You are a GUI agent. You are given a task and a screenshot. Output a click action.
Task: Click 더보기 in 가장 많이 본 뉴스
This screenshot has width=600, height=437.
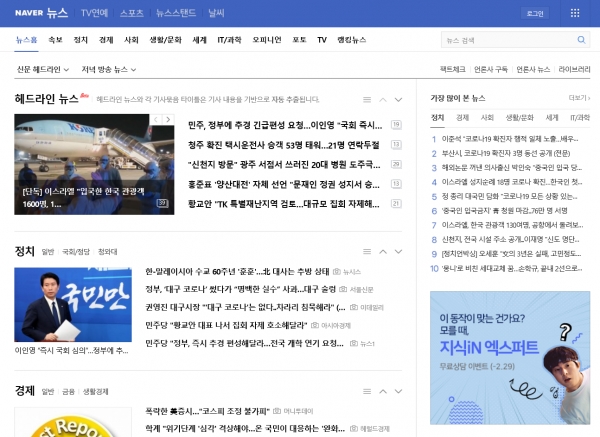[579, 98]
